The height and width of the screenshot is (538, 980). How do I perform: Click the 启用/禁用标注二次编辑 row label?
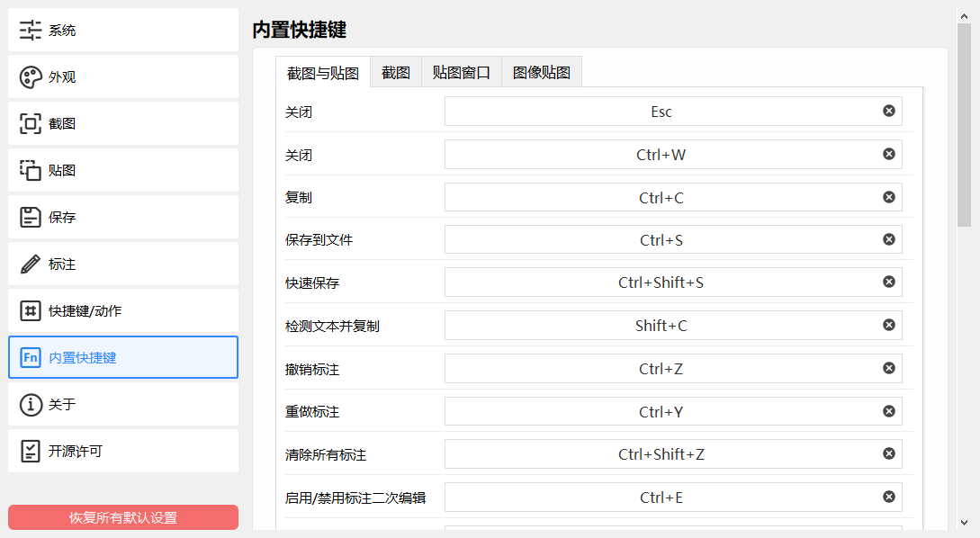click(355, 498)
